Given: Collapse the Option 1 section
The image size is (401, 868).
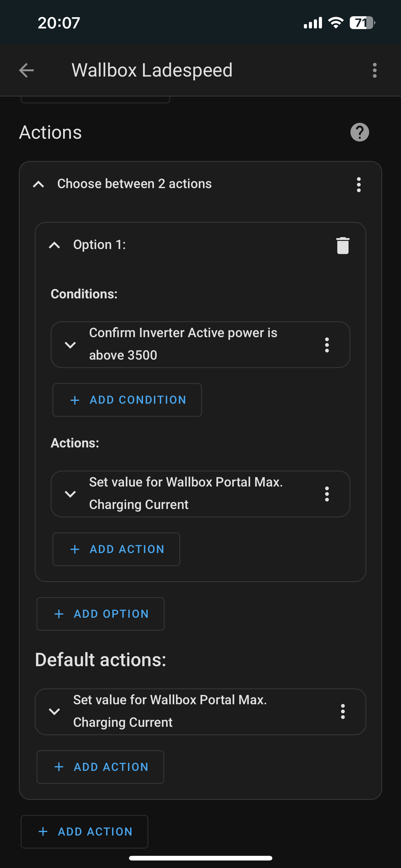Looking at the screenshot, I should (x=55, y=245).
